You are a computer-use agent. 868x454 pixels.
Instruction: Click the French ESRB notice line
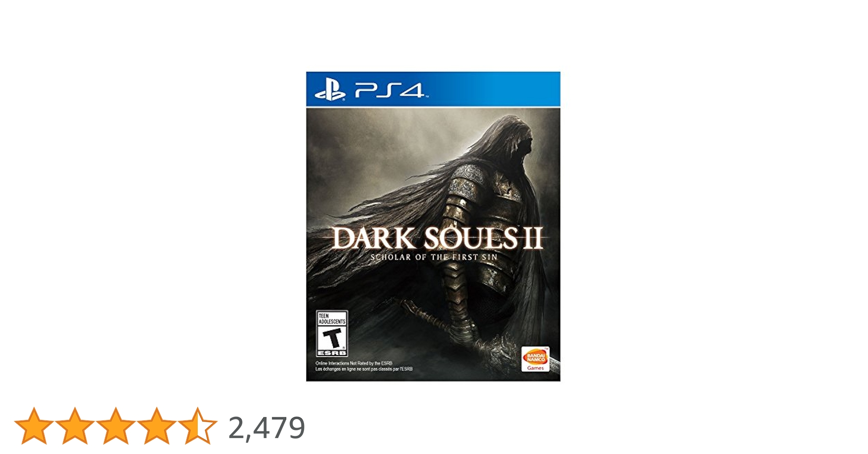coord(364,369)
